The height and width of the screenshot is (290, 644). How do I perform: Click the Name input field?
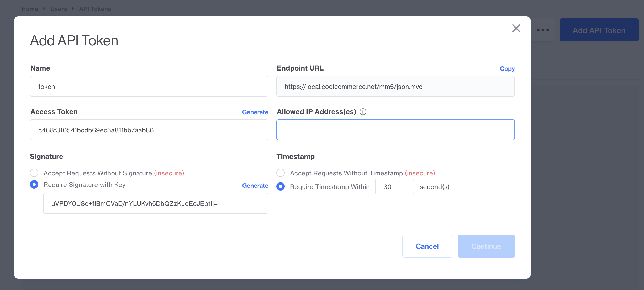coord(149,87)
